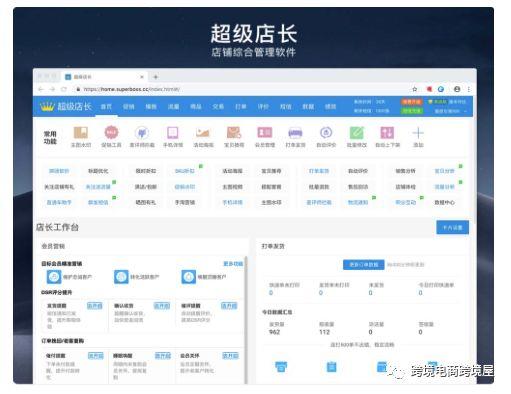Bookmark the page with star icon
The width and height of the screenshot is (511, 394).
click(x=415, y=89)
